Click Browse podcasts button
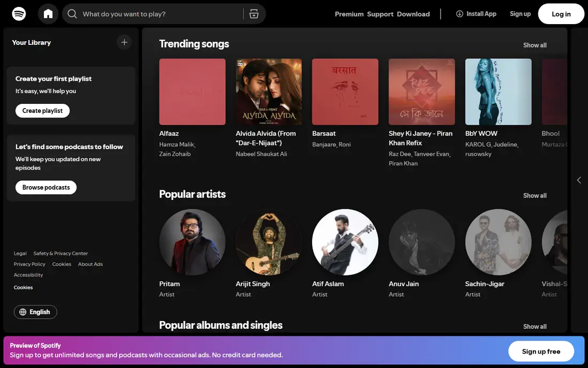588x368 pixels. point(46,187)
